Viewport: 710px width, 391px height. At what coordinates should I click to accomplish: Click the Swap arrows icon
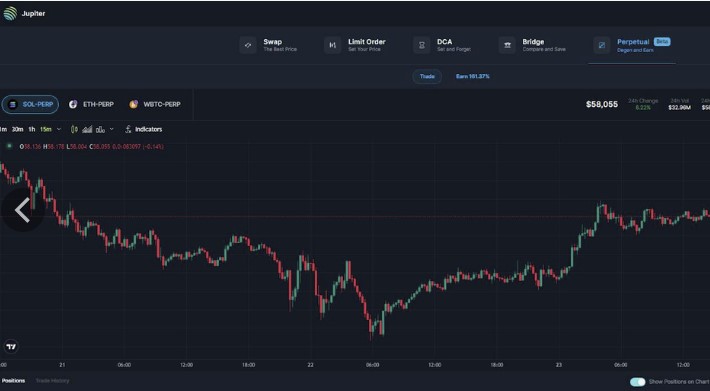pyautogui.click(x=248, y=45)
